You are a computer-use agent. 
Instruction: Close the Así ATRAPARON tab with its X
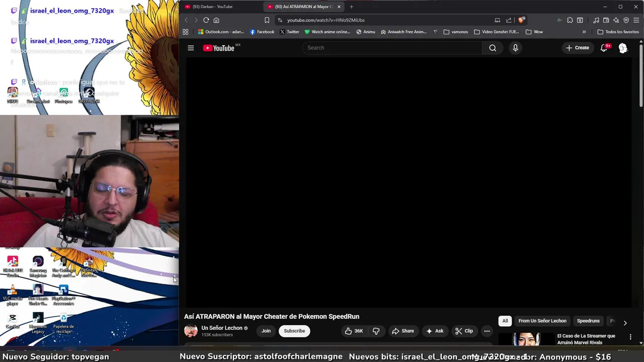pos(339,7)
